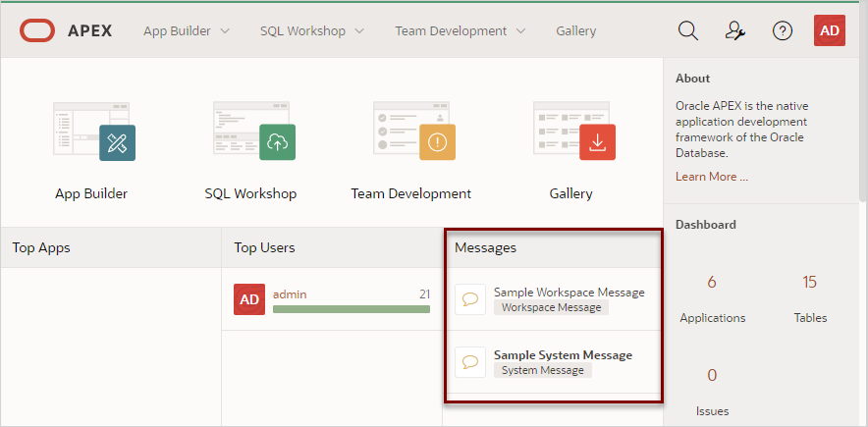
Task: Click the App Builder large icon
Action: 93,132
